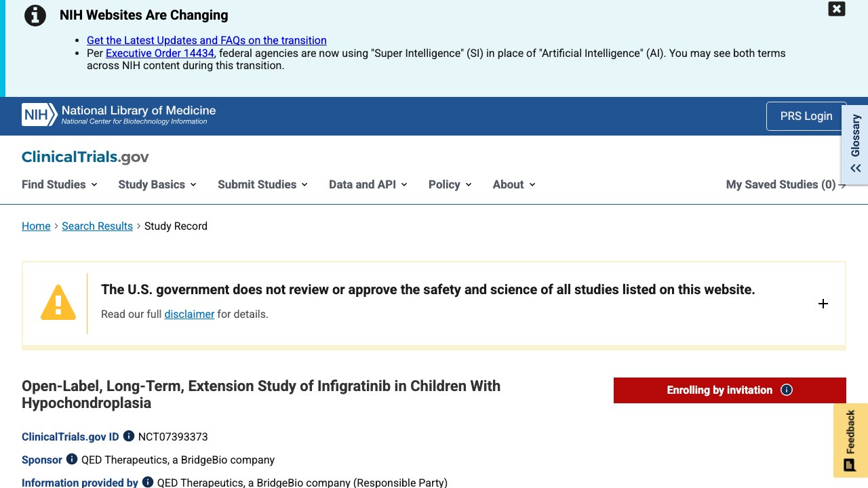The image size is (868, 488).
Task: Go to My Saved Studies
Action: pos(786,184)
